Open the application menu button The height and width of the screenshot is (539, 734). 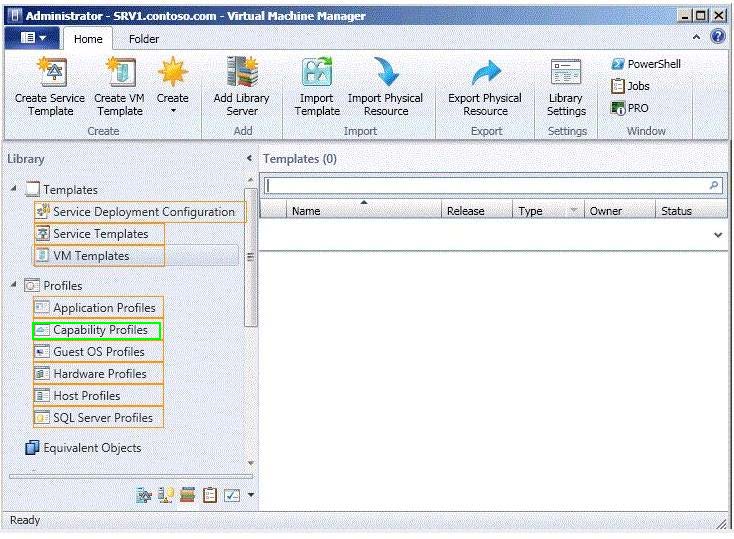point(32,37)
